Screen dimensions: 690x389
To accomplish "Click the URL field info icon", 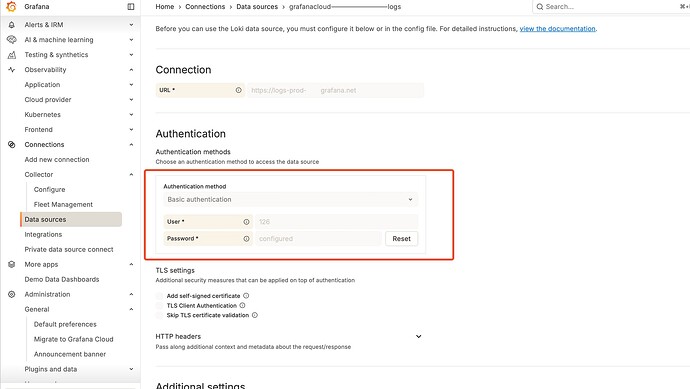I will pos(239,90).
